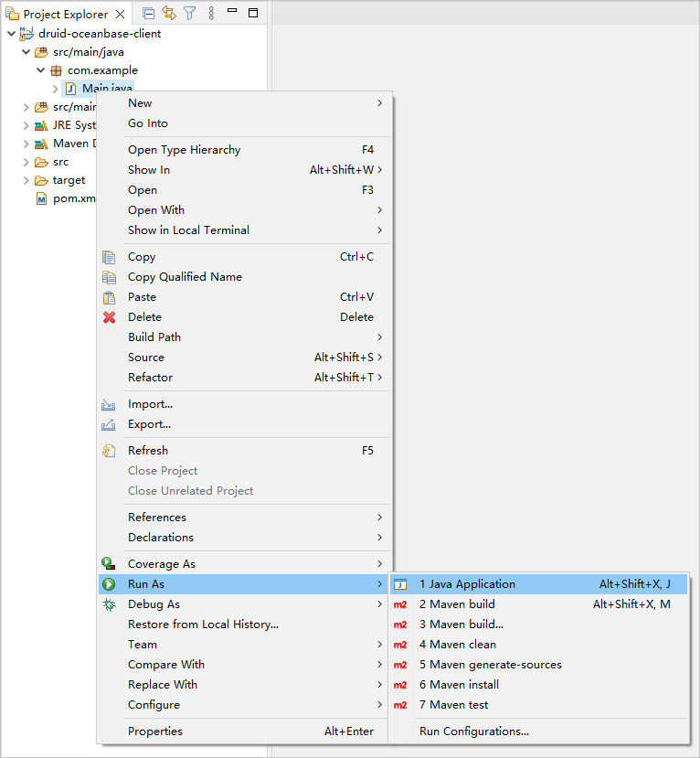The height and width of the screenshot is (758, 700).
Task: Open the filter icon in Project Explorer toolbar
Action: [x=189, y=13]
